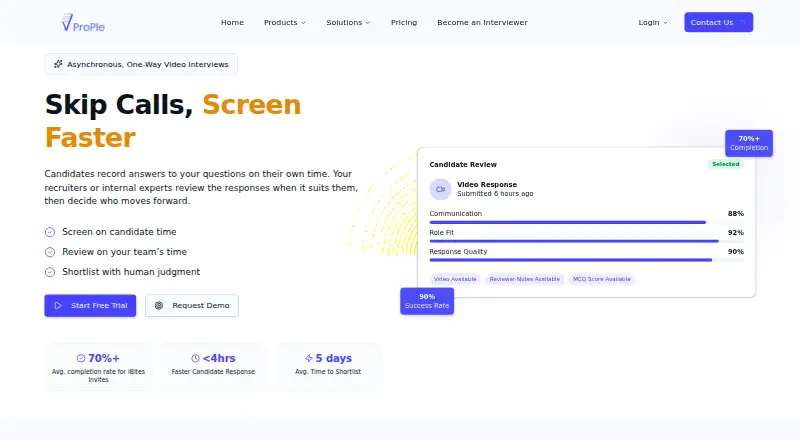800x440 pixels.
Task: Click the Communication progress bar
Action: tap(587, 223)
